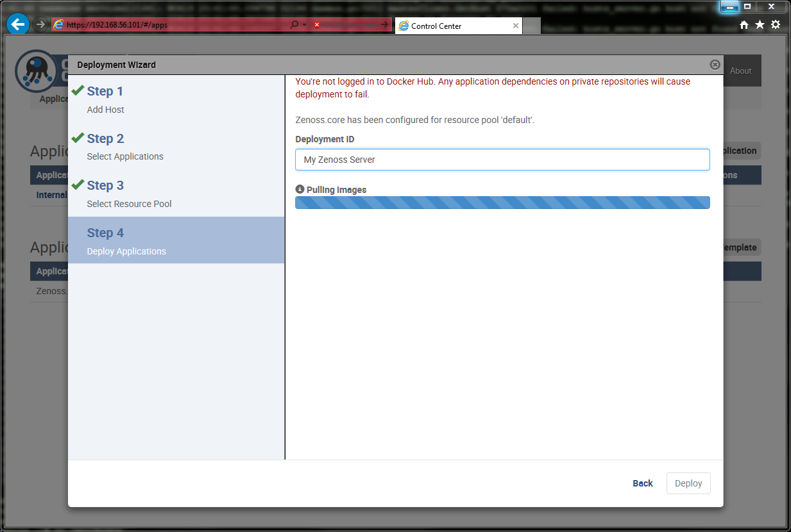Expand the address bar dropdown arrow
Image resolution: width=791 pixels, height=532 pixels.
click(x=304, y=24)
